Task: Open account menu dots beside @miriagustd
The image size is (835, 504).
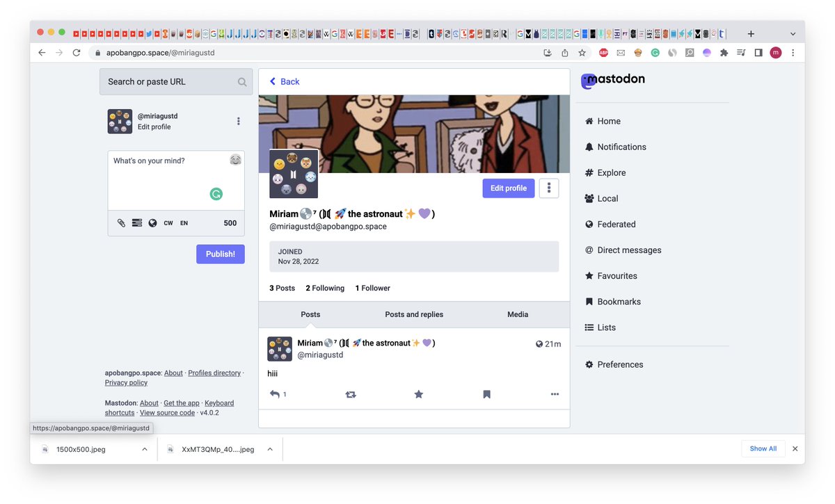Action: [x=238, y=121]
